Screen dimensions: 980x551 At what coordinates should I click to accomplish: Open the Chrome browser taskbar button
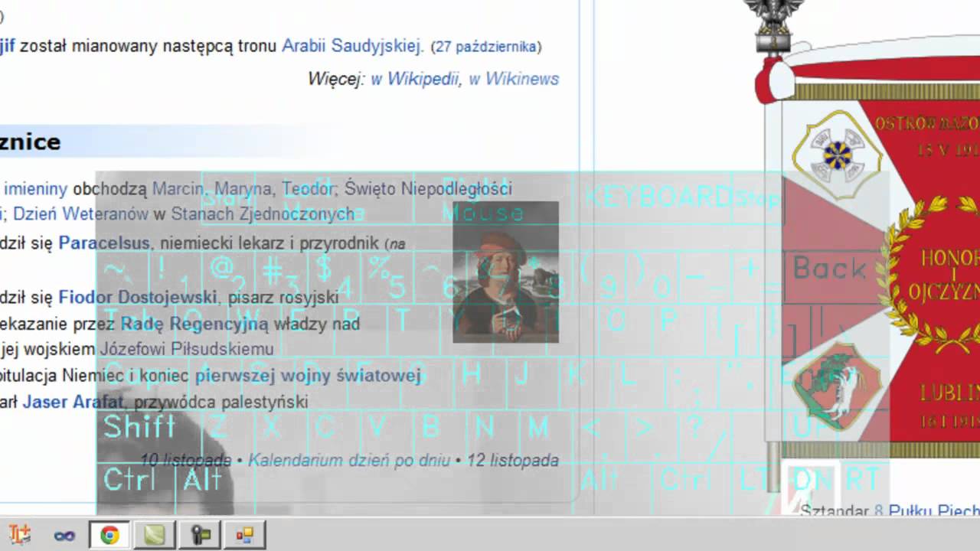tap(109, 535)
